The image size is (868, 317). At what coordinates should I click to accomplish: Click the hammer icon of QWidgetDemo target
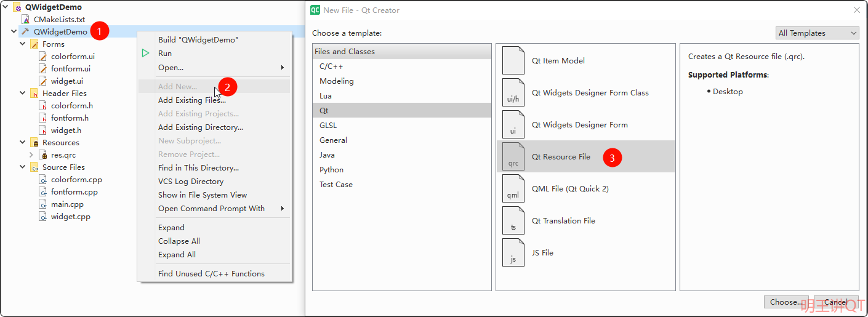26,32
